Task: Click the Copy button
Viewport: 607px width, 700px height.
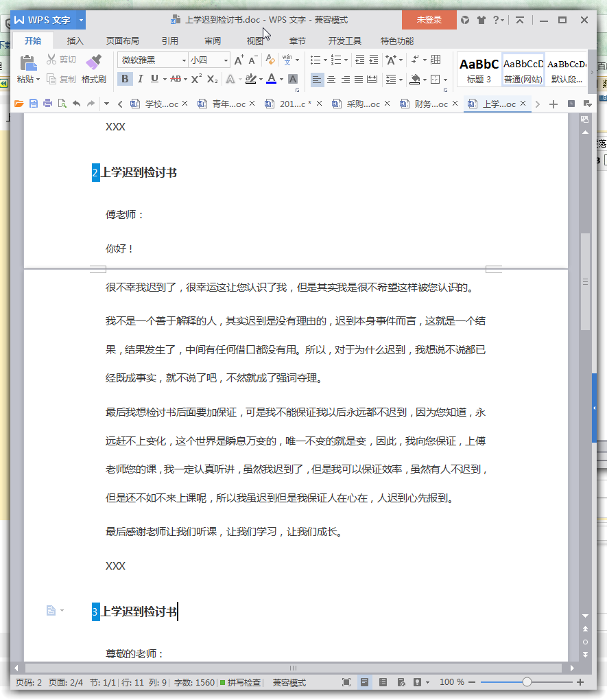Action: coord(62,79)
